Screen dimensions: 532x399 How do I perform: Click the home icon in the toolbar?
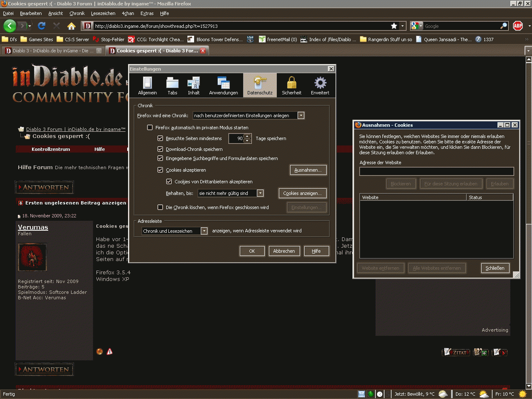tap(71, 25)
